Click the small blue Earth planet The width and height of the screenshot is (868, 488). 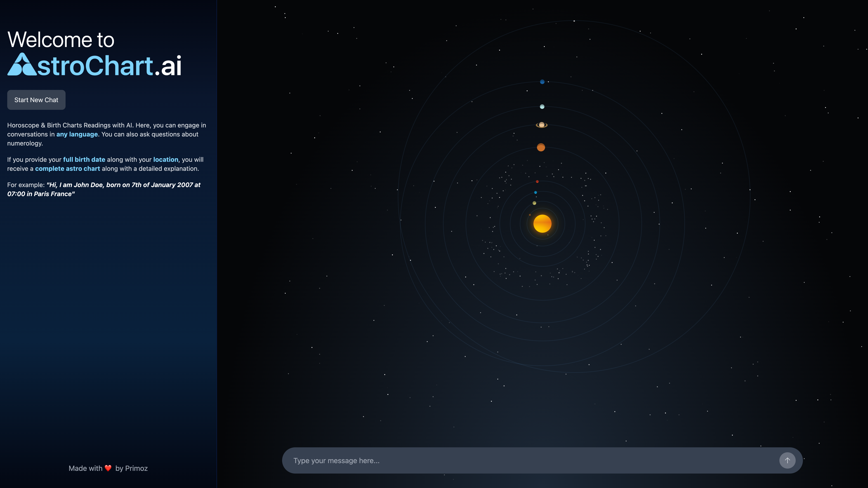[x=535, y=192]
